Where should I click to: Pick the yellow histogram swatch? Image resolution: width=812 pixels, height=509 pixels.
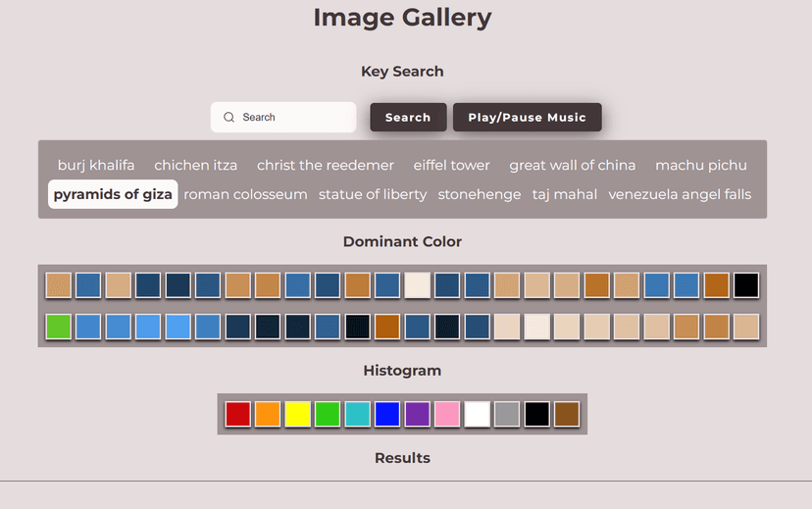[x=297, y=414]
